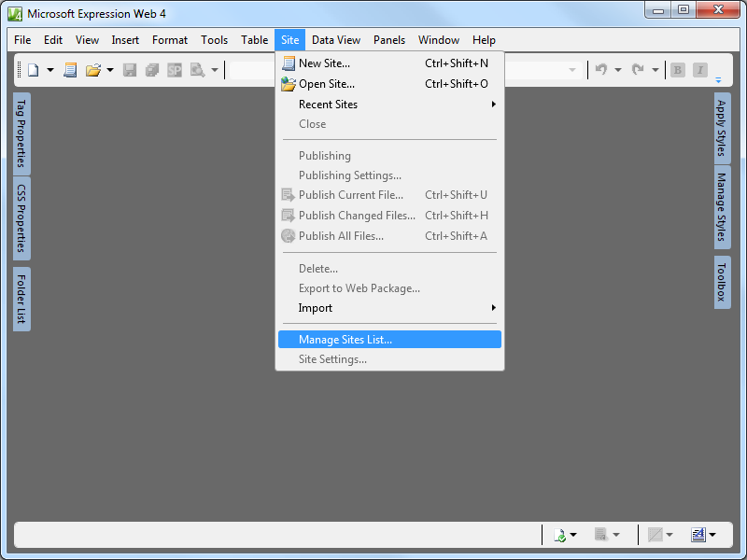747x560 pixels.
Task: Show the Tag Properties side panel
Action: pyautogui.click(x=21, y=133)
